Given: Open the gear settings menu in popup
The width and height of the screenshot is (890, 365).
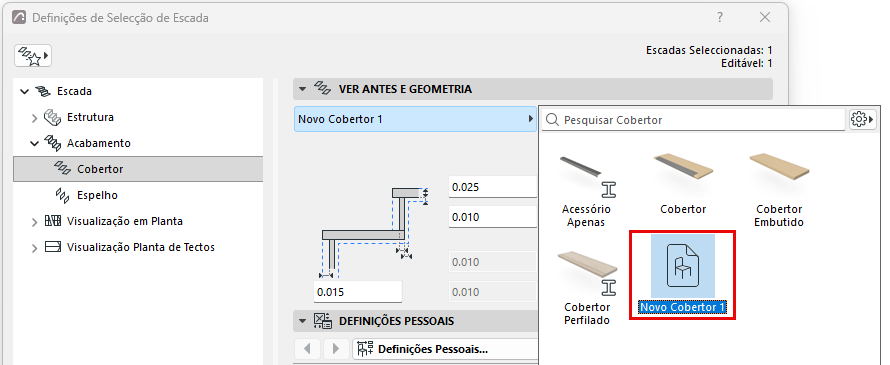Looking at the screenshot, I should (x=862, y=120).
